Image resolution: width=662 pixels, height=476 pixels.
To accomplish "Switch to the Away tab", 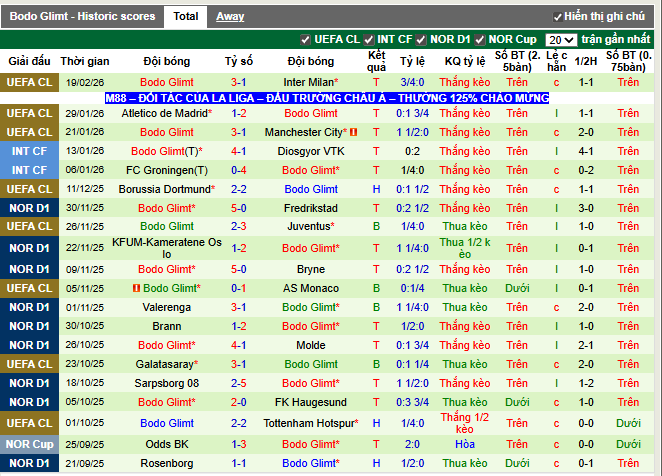I will point(230,16).
